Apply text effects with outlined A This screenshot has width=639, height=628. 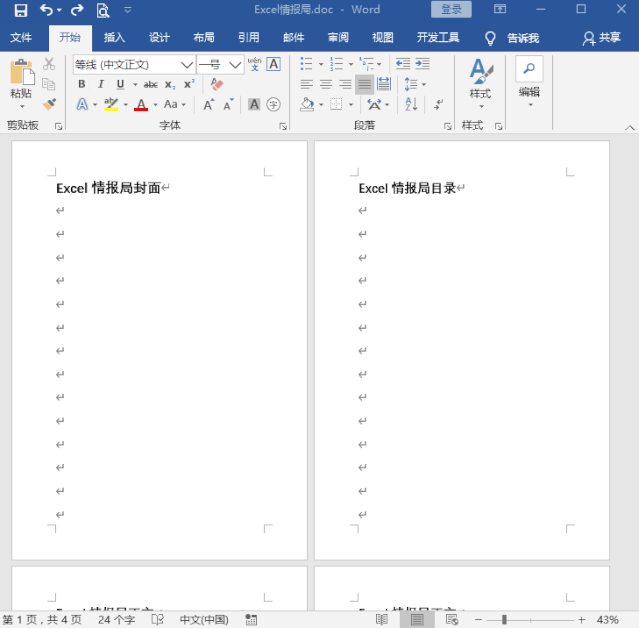[82, 105]
